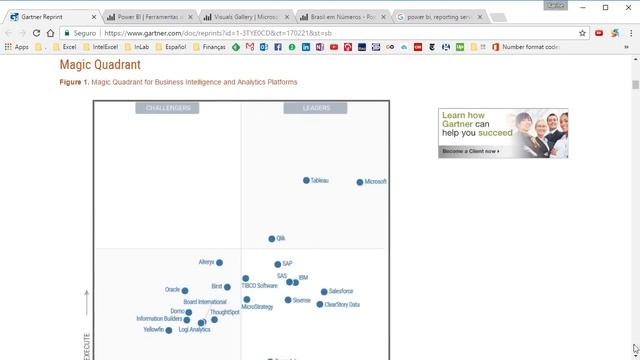
Task: Open the LinkedIn bookmark
Action: coord(306,47)
